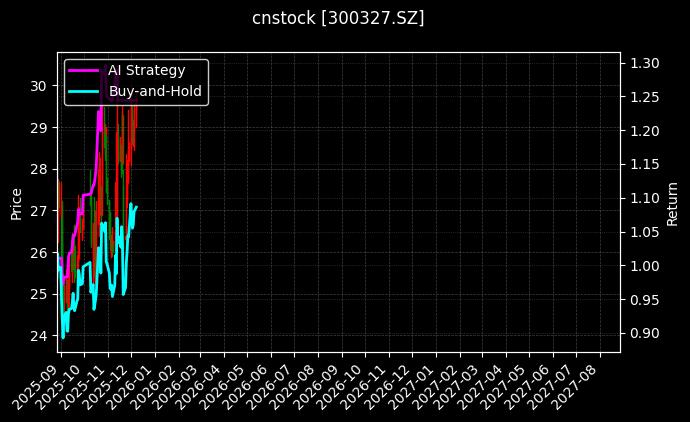Click the magenta AI Strategy line

86,194
